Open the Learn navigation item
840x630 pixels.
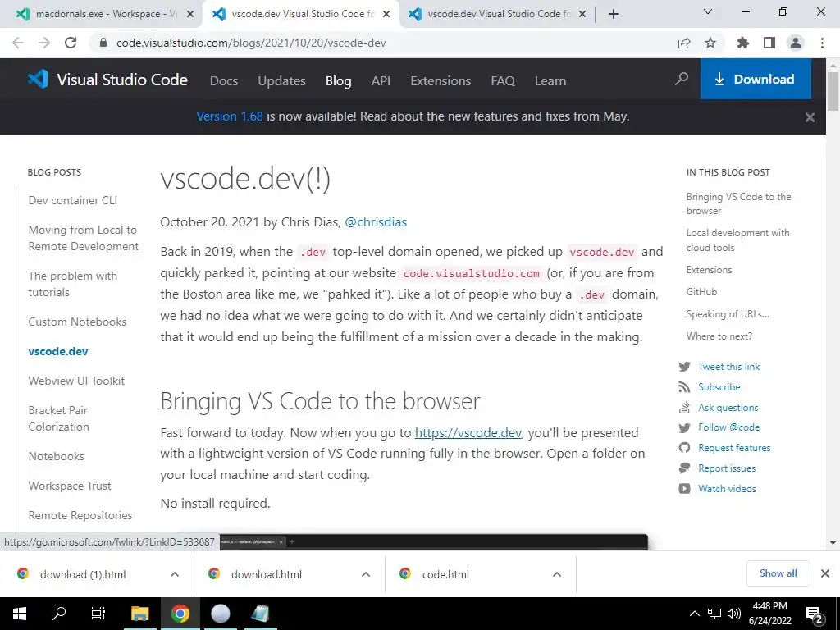(x=550, y=81)
